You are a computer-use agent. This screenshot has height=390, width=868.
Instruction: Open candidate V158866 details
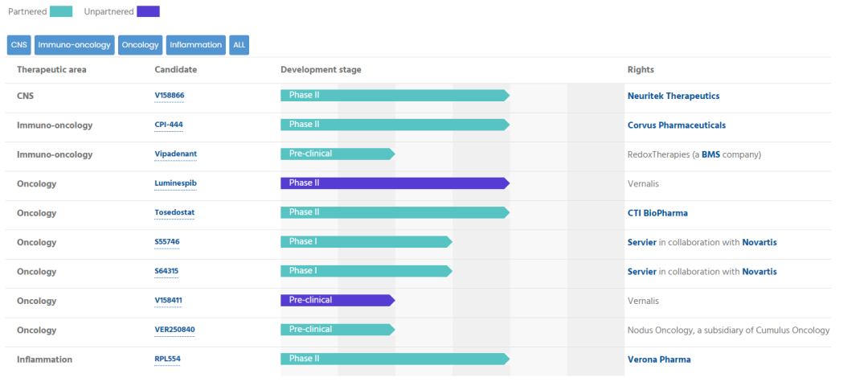tap(170, 96)
